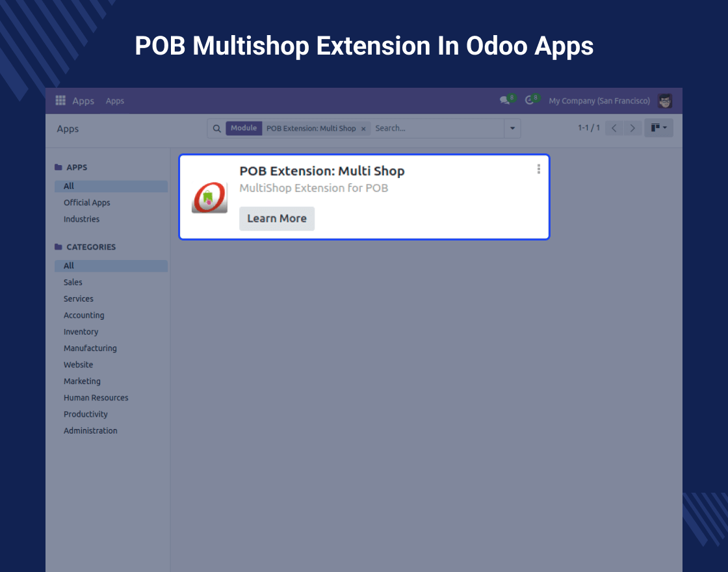Click the POB Extension module logo
Screen dimensions: 728x572
[209, 198]
